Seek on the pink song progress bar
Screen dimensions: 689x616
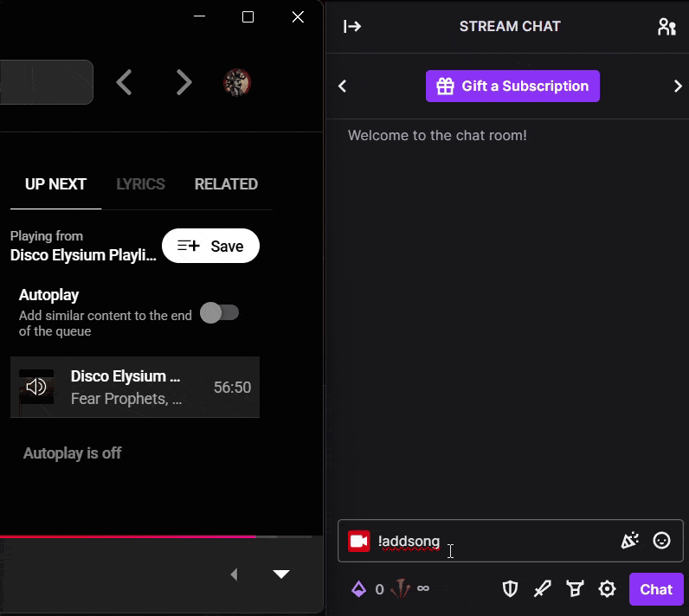point(156,536)
